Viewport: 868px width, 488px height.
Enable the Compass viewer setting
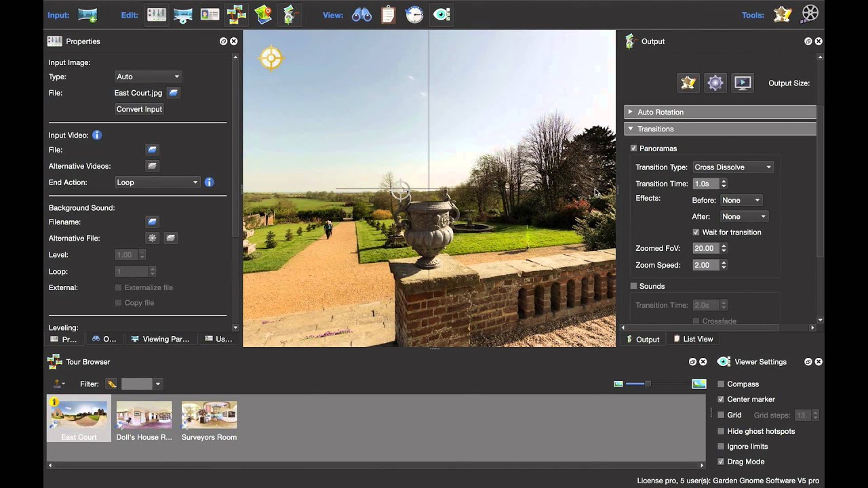(x=721, y=384)
